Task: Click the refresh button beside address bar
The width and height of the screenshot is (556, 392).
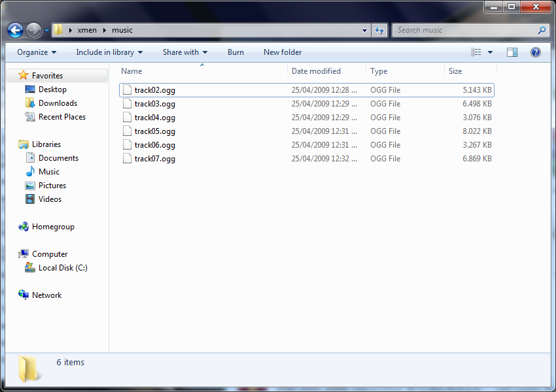Action: tap(379, 30)
